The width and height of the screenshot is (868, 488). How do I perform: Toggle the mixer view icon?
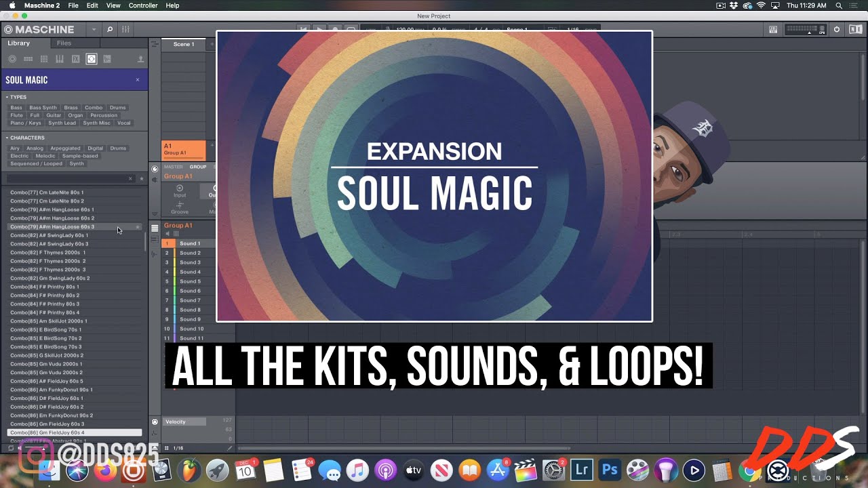[125, 29]
